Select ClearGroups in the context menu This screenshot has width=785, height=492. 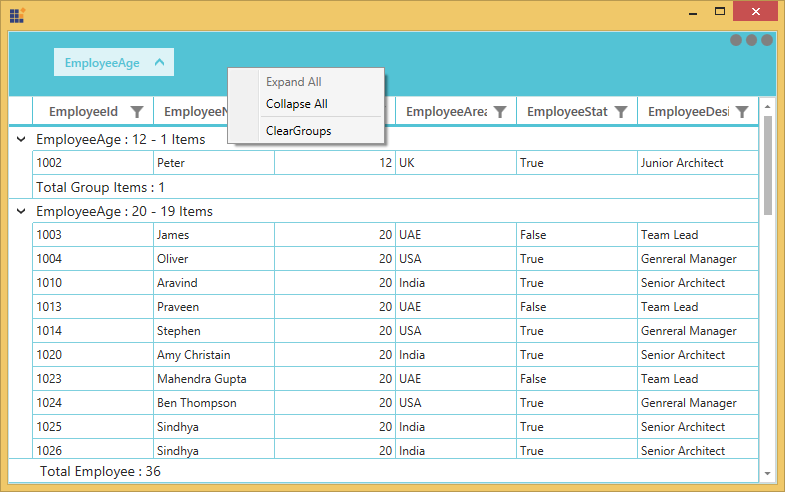(x=298, y=131)
